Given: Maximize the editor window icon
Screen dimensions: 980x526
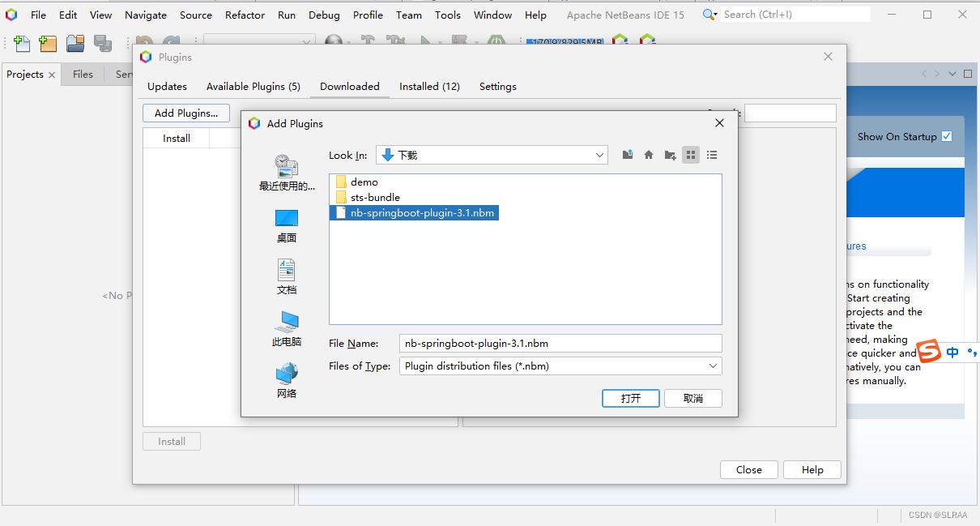Looking at the screenshot, I should pos(967,74).
